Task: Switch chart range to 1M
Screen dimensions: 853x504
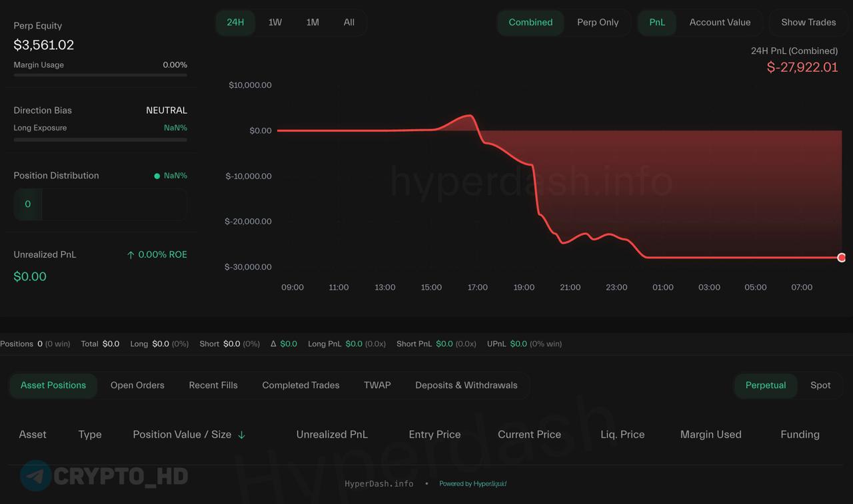Action: pos(313,22)
